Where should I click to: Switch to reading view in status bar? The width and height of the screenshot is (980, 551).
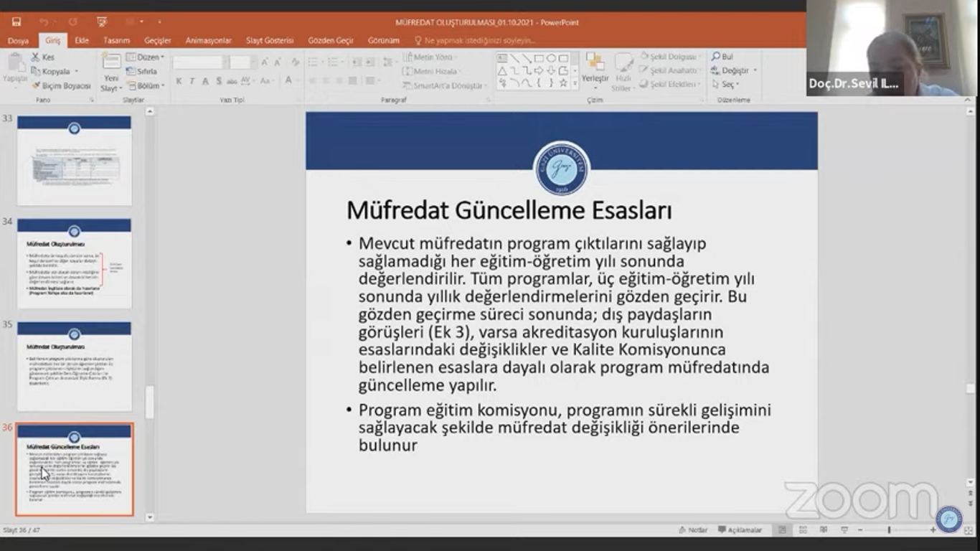tap(824, 530)
